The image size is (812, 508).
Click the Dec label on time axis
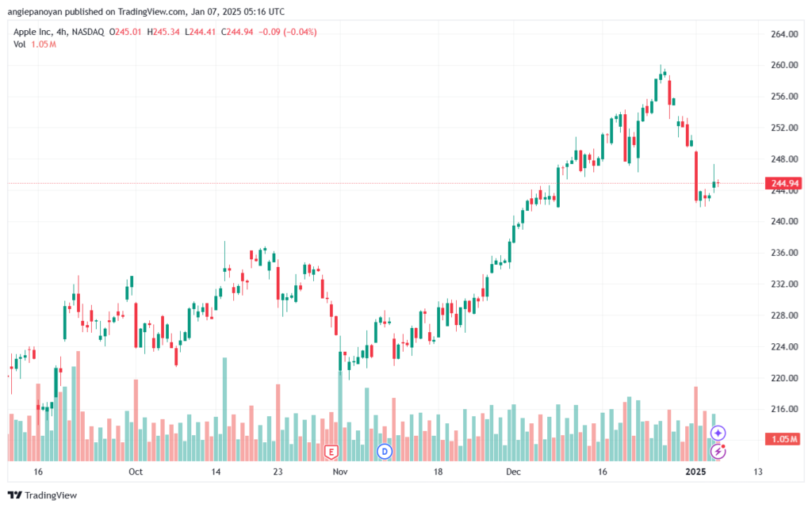[x=513, y=472]
